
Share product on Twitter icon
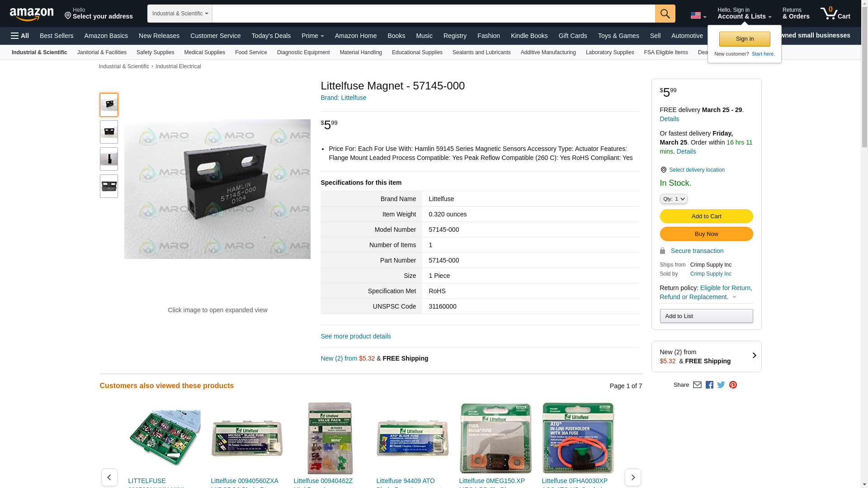(721, 385)
